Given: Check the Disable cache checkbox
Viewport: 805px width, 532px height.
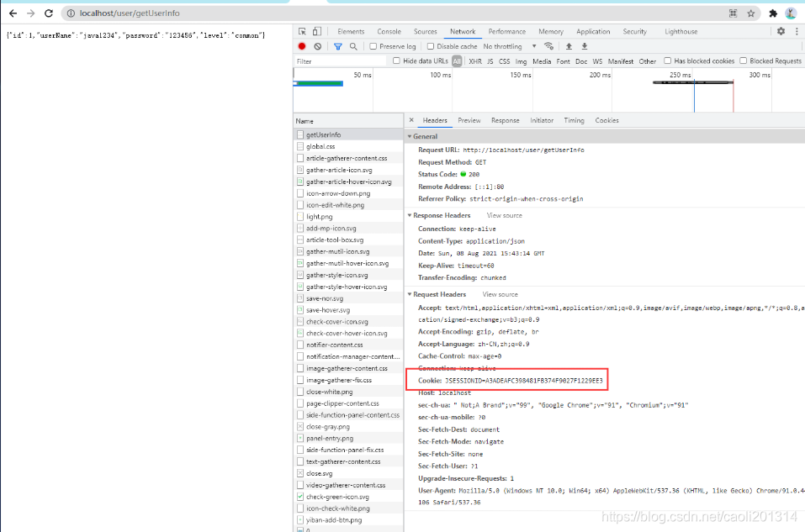Looking at the screenshot, I should [431, 46].
